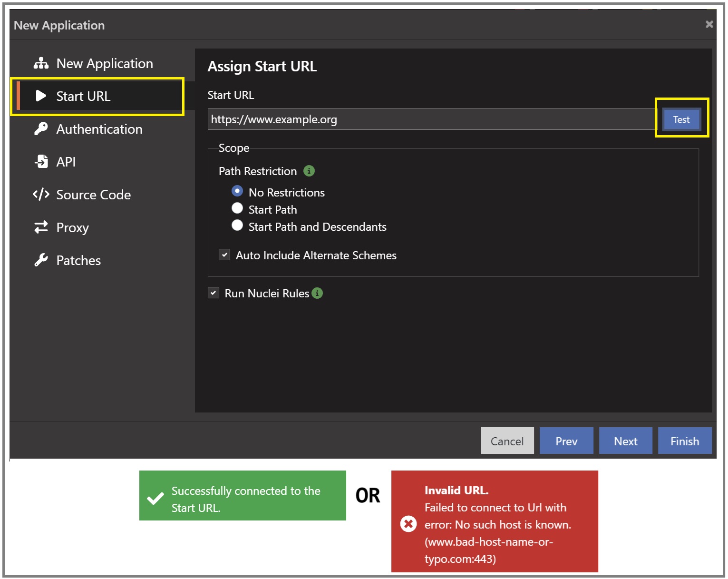Click the Start URL play icon

coord(41,96)
